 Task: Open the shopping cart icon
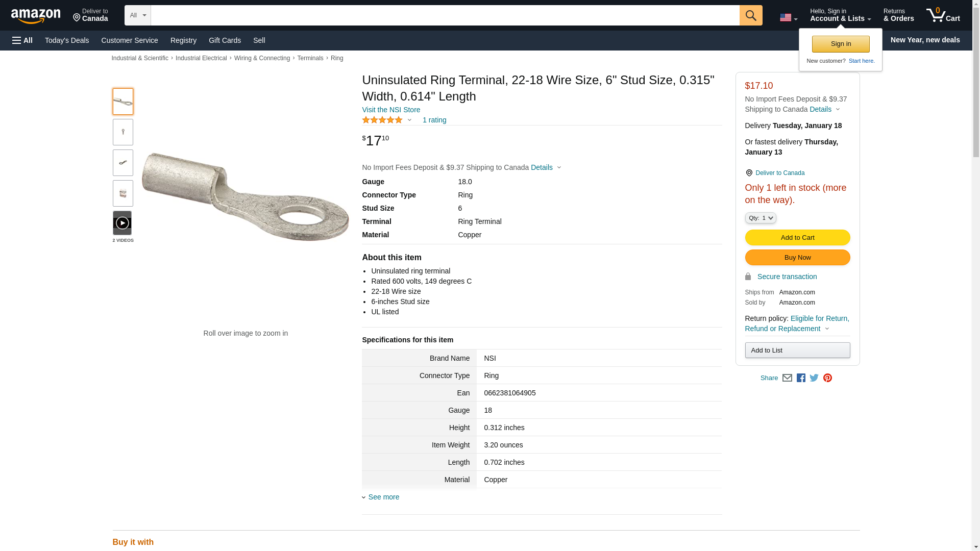click(943, 15)
